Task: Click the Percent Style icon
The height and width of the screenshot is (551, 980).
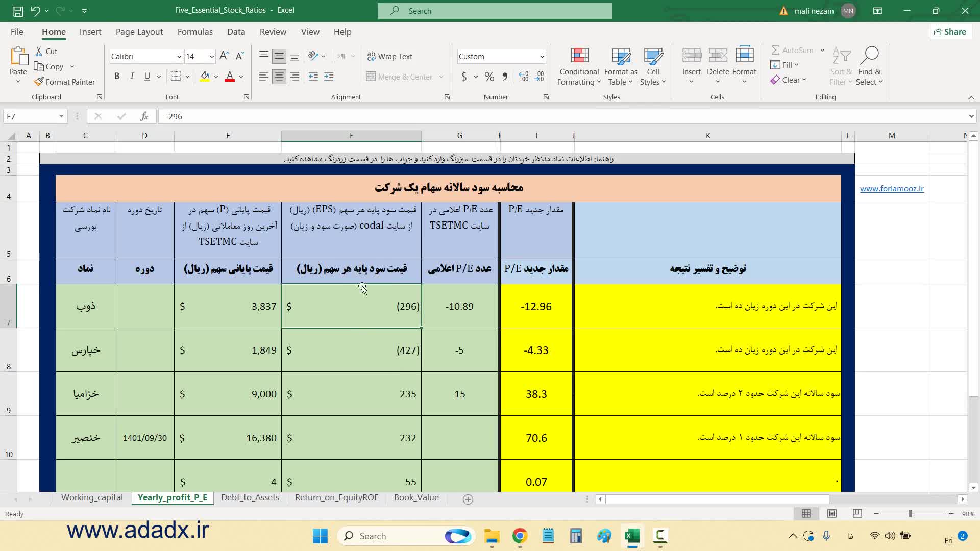Action: tap(489, 77)
